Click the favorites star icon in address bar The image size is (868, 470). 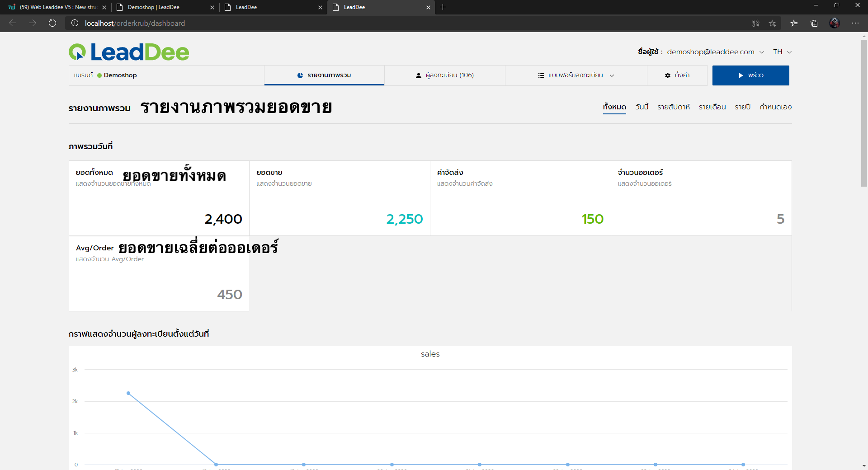tap(772, 23)
